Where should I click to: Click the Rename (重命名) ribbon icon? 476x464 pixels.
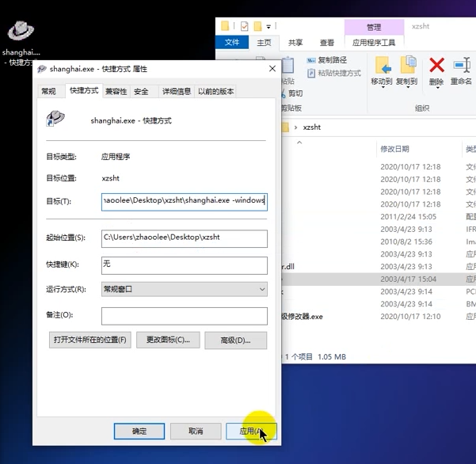click(462, 65)
